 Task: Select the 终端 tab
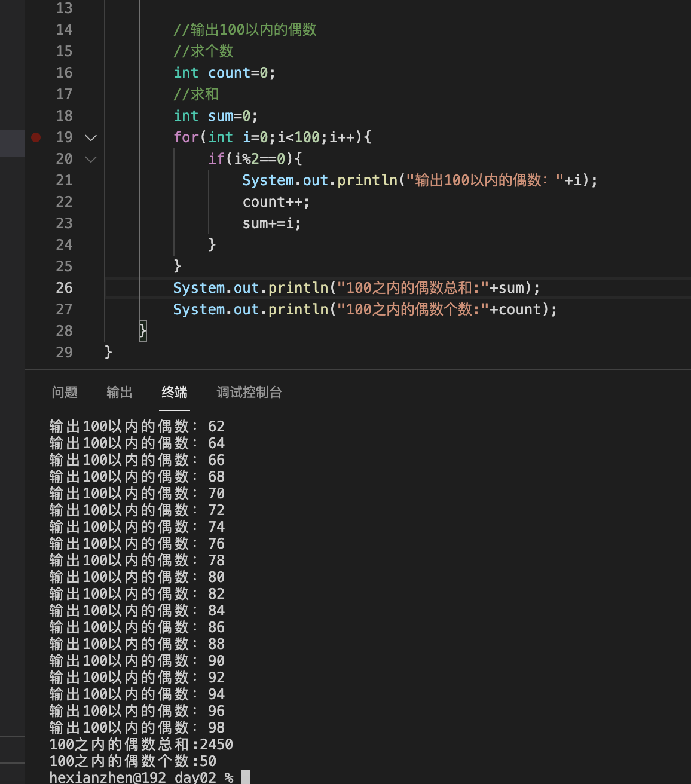pyautogui.click(x=175, y=392)
